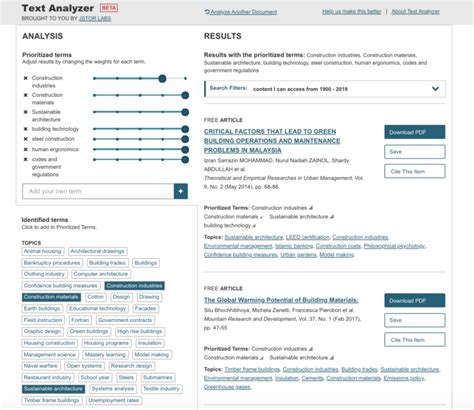Viewport: 474px width, 410px height.
Task: Select the Textile industry topic tag
Action: [x=161, y=389]
